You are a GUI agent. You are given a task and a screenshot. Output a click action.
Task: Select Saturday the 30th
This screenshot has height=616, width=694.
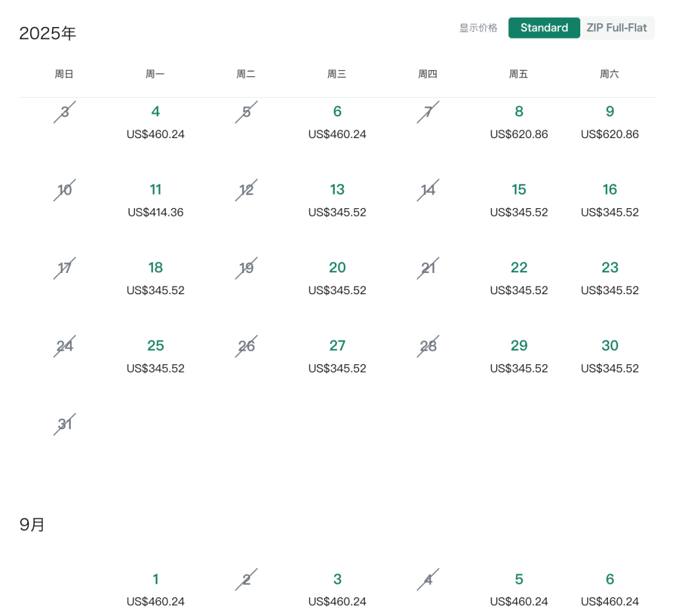click(609, 356)
